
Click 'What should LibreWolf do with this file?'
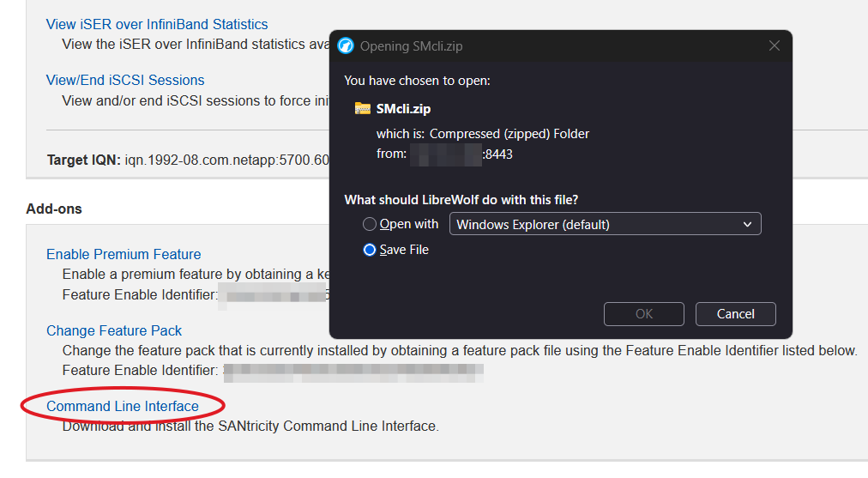(461, 200)
